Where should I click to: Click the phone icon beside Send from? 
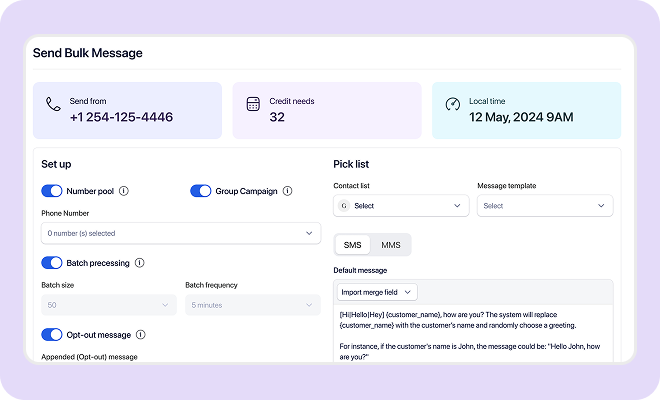(x=53, y=104)
